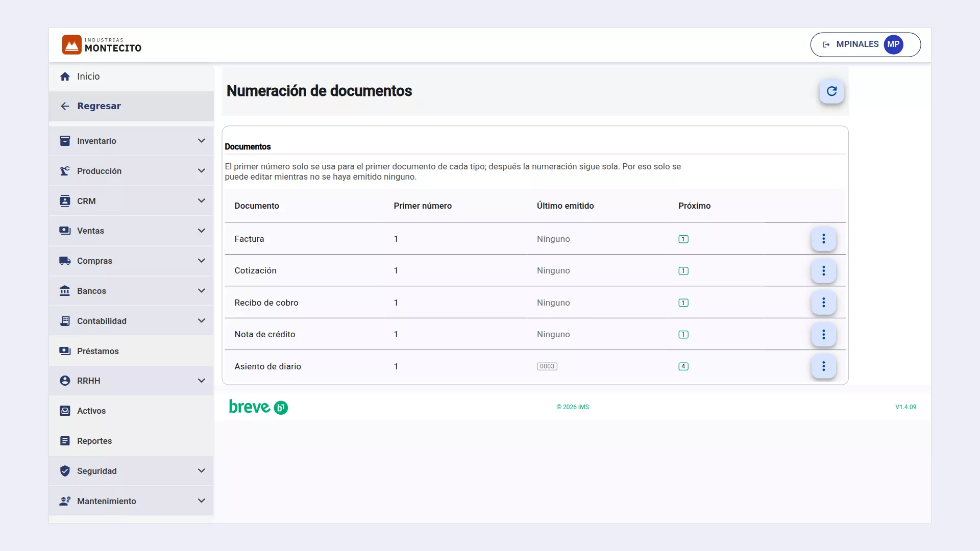Open the three-dot menu for Recibo de cobro
980x551 pixels.
tap(823, 303)
